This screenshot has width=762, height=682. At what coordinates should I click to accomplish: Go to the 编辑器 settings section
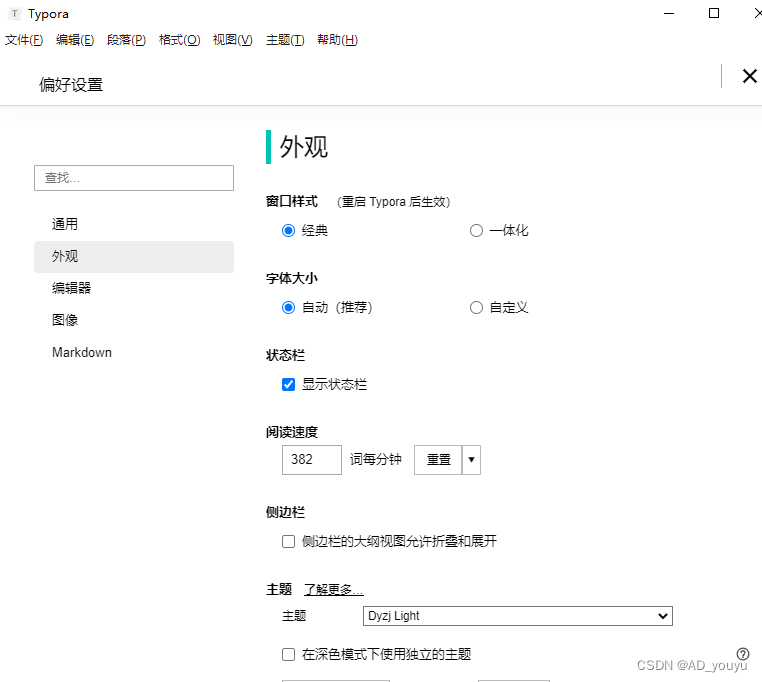134,288
